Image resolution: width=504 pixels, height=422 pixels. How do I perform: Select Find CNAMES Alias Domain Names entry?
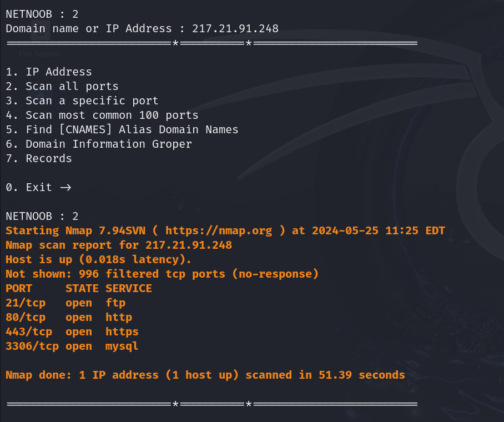point(122,129)
